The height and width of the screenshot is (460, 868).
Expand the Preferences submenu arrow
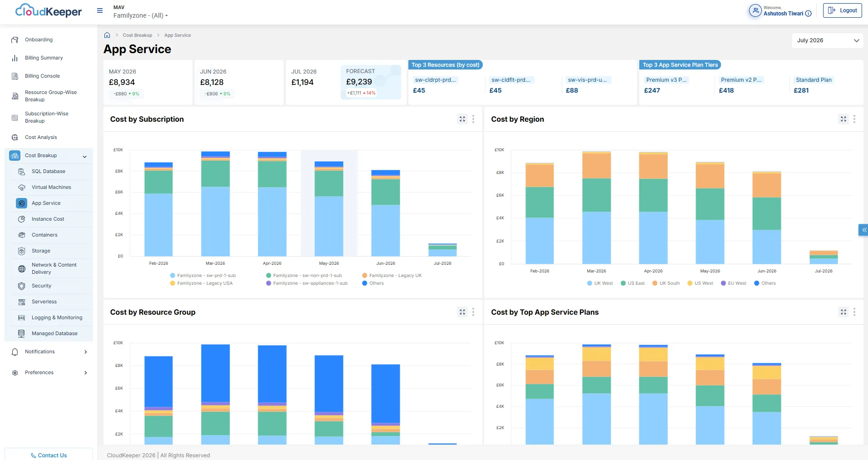(86, 373)
